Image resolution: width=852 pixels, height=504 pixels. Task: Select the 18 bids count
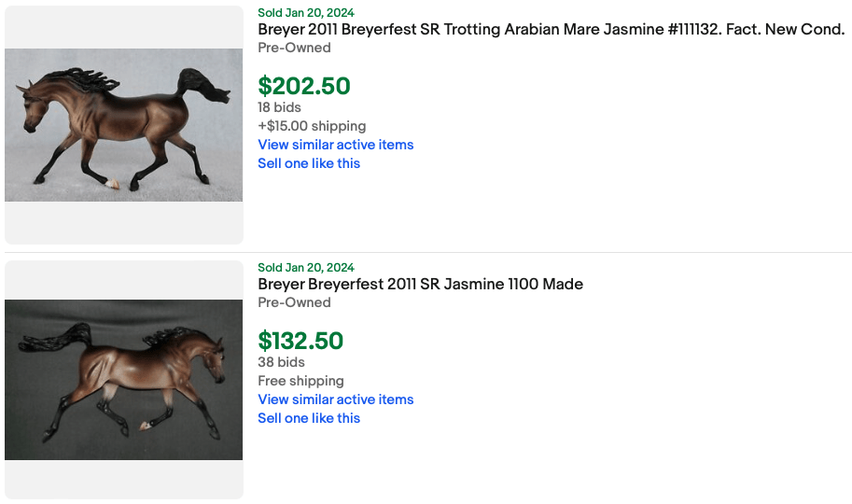point(279,107)
